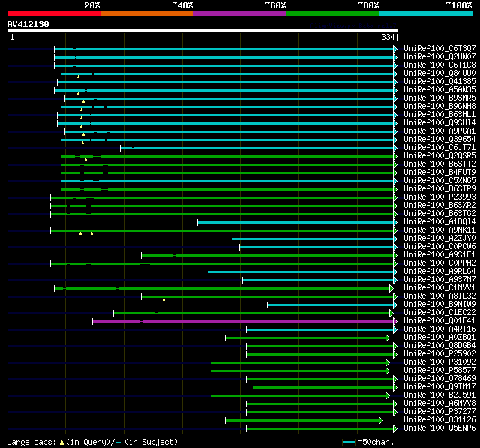Select the white AV412130 query sequence bar
The image size is (480, 448).
(202, 31)
